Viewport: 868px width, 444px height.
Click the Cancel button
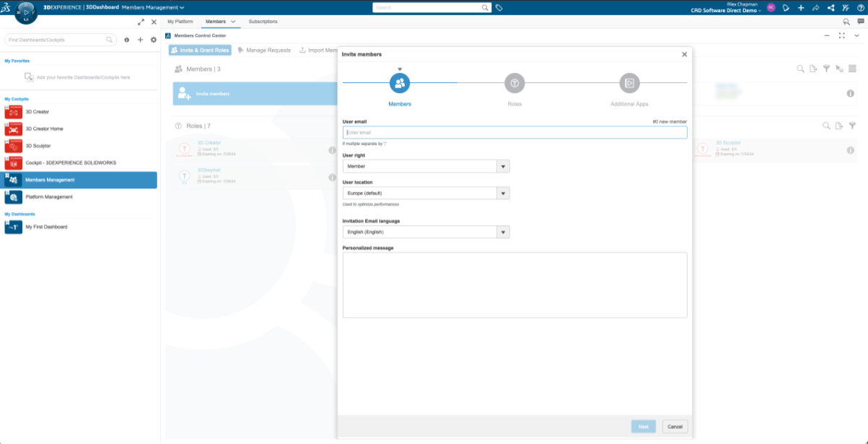pyautogui.click(x=675, y=427)
